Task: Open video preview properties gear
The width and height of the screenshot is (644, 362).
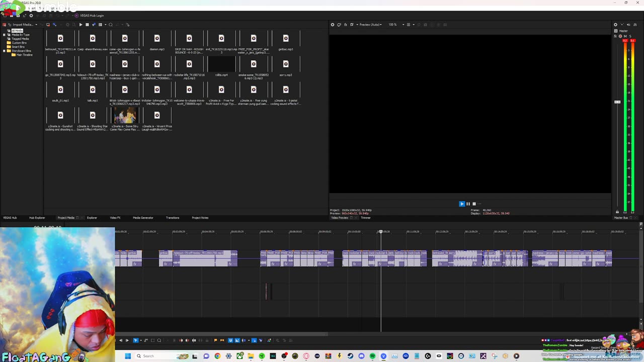Action: pyautogui.click(x=332, y=25)
